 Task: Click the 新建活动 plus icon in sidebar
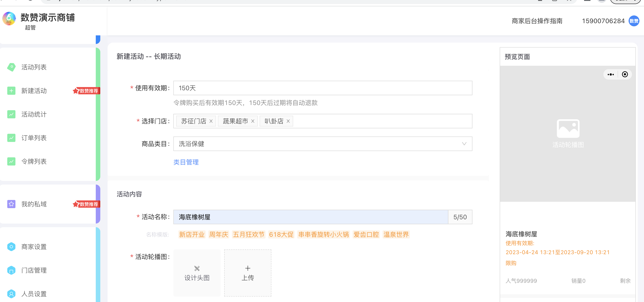pos(11,91)
